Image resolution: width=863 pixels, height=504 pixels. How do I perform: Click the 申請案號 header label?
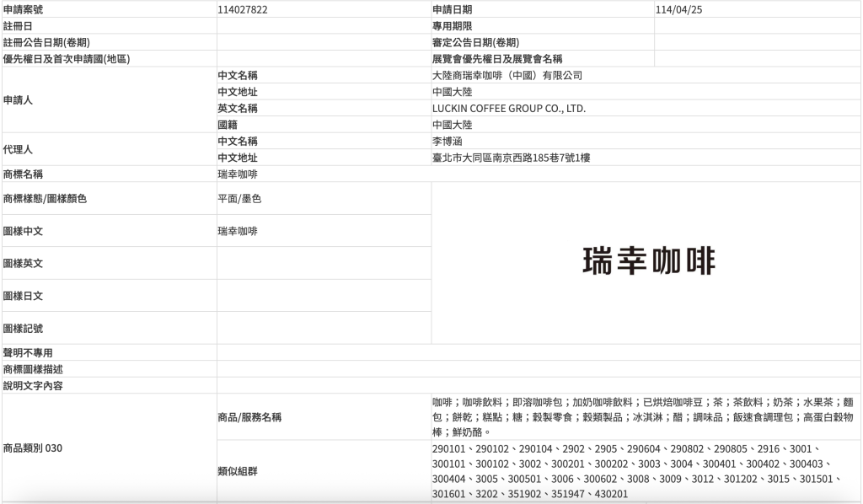point(24,9)
